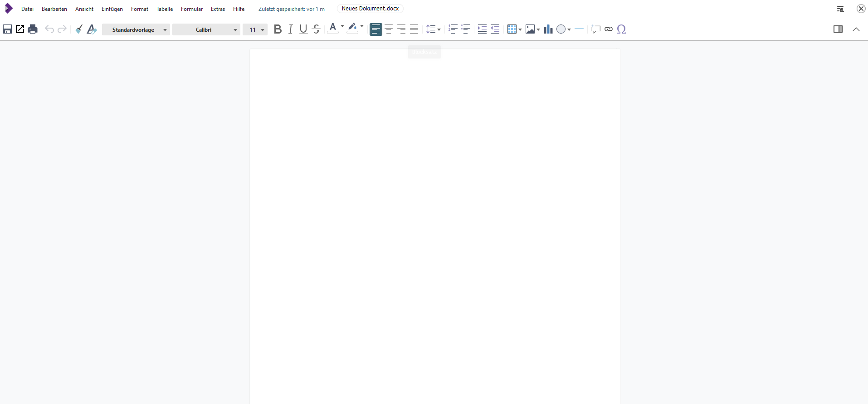The height and width of the screenshot is (404, 868).
Task: Toggle center text alignment
Action: click(389, 29)
